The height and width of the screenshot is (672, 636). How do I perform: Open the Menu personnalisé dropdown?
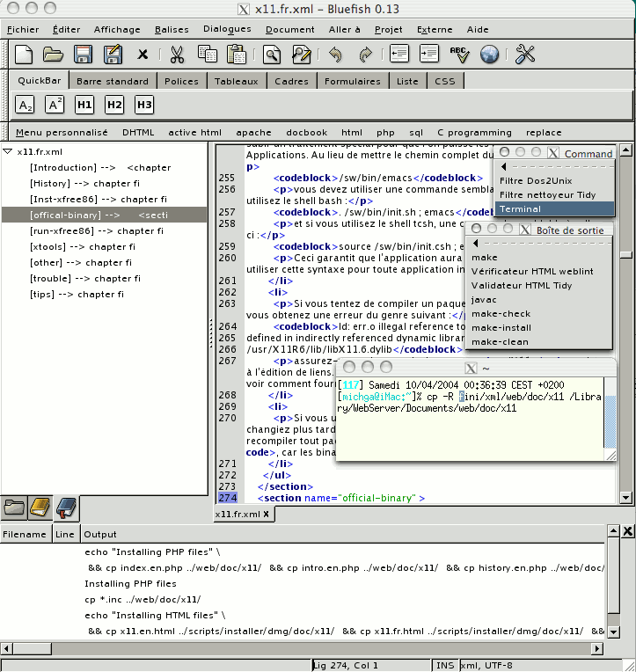tap(62, 133)
